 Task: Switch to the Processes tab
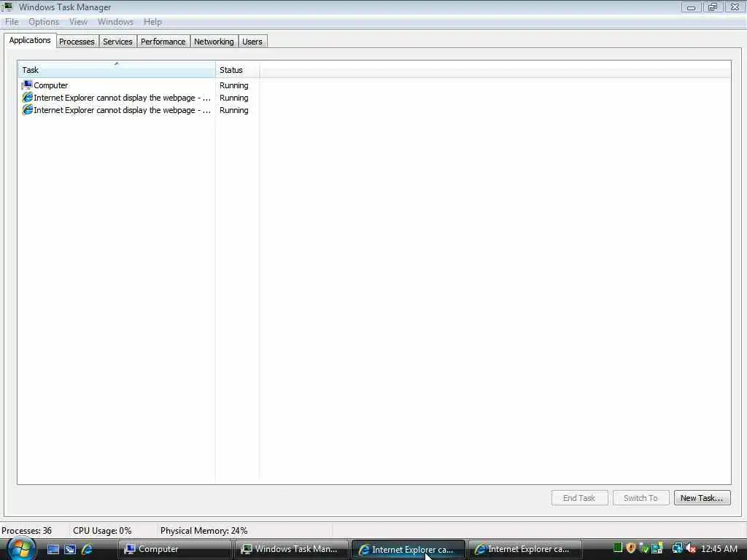(77, 42)
